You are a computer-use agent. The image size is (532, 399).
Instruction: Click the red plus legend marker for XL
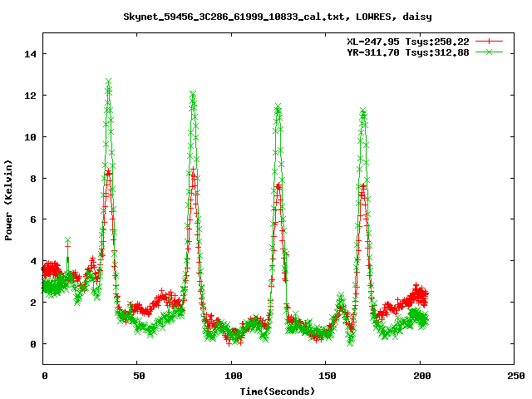(x=489, y=42)
